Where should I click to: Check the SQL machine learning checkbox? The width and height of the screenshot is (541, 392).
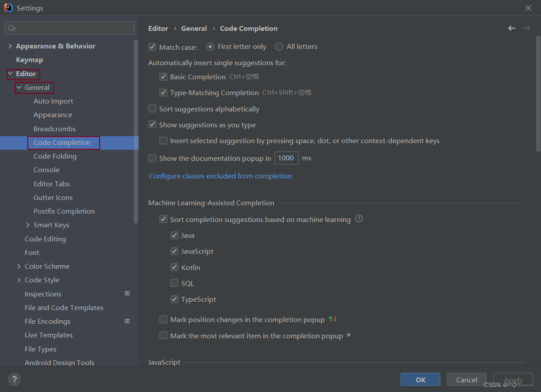coord(175,283)
